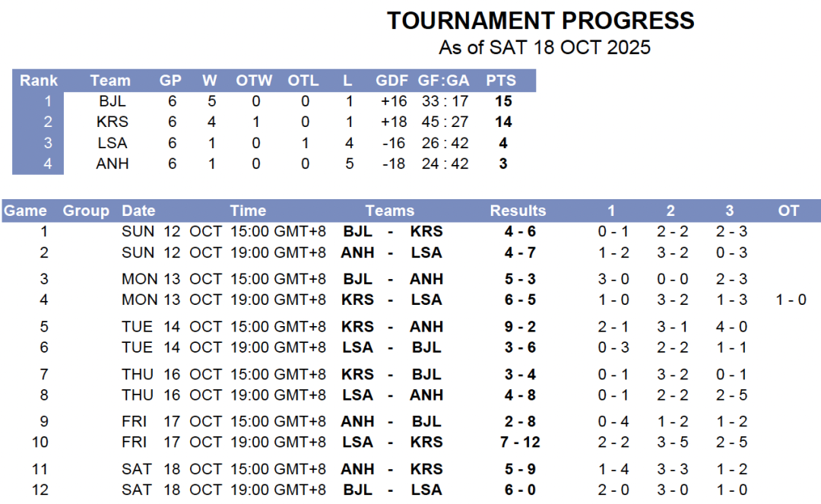Click the Rank header in standings
The height and width of the screenshot is (504, 821).
tap(39, 81)
